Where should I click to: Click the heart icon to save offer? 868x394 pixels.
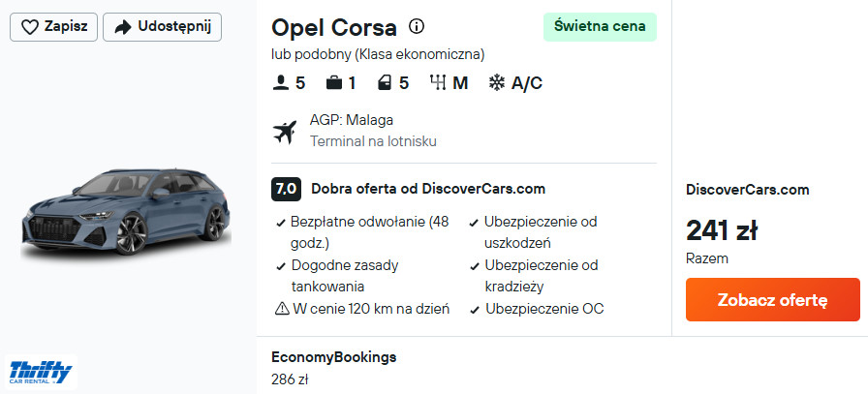click(x=29, y=27)
